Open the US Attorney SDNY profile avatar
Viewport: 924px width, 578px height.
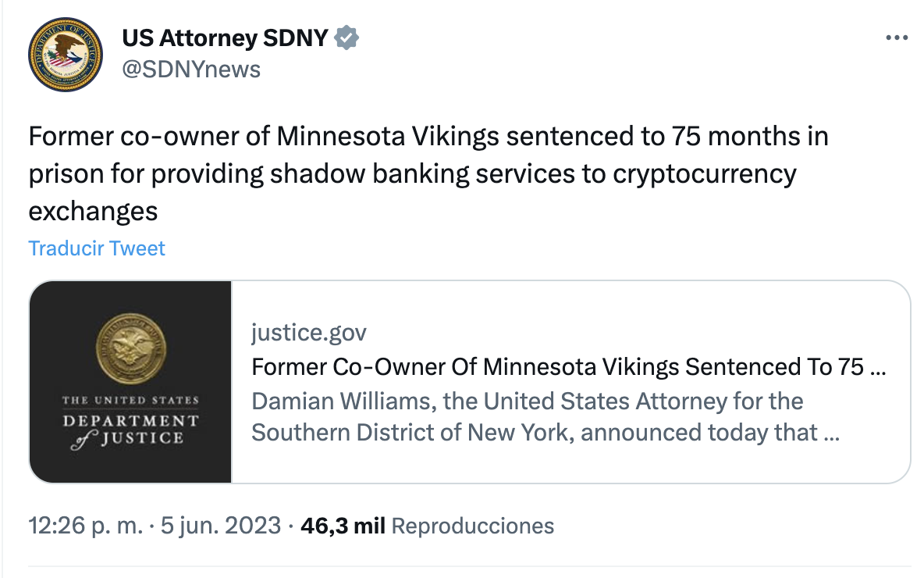click(x=66, y=55)
